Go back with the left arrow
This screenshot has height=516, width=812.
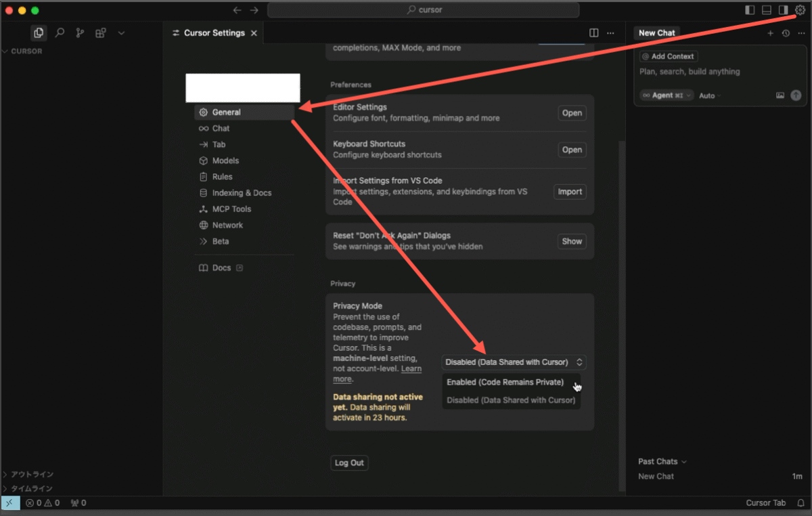(x=237, y=10)
